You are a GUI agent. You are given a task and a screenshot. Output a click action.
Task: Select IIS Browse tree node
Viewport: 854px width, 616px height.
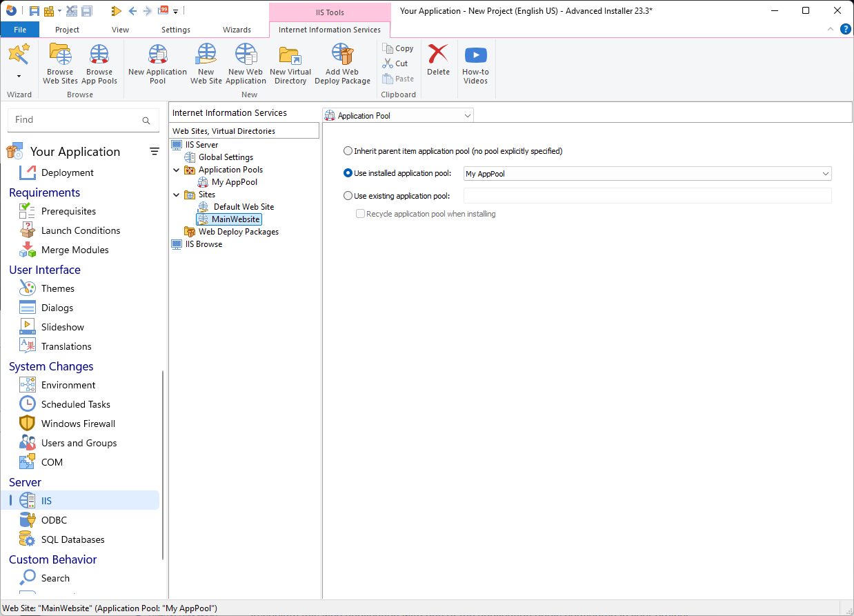(203, 244)
